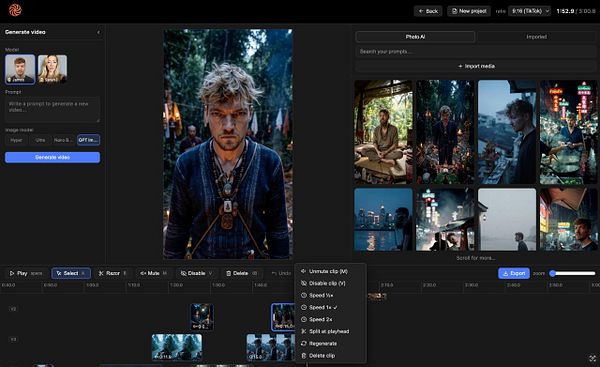Click the Undo toolbar button
The height and width of the screenshot is (367, 600).
281,273
